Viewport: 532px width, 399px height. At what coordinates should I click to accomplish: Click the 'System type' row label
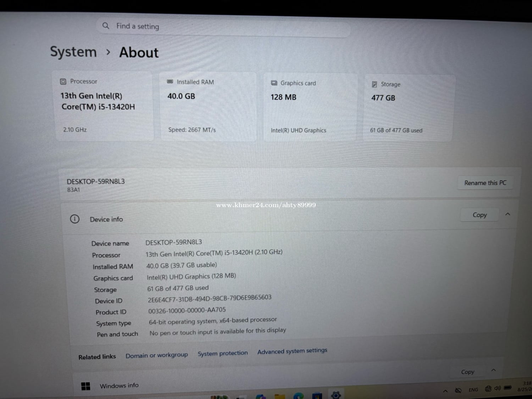(114, 323)
